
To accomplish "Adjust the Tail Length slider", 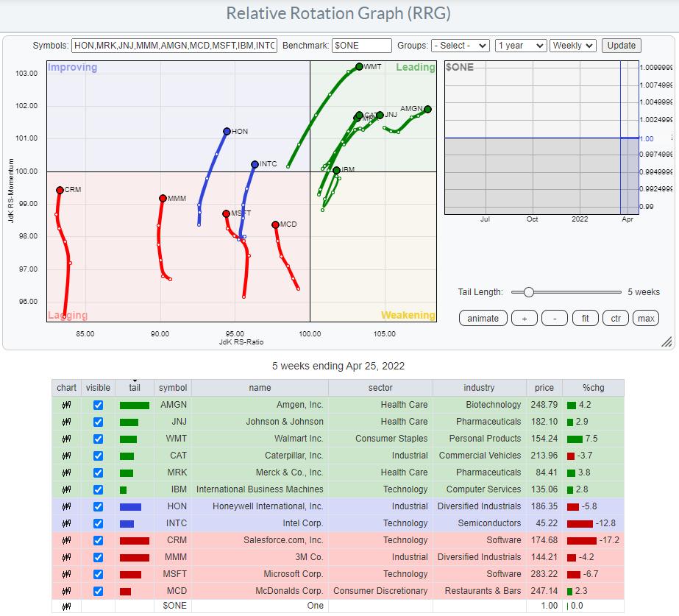I will pos(527,292).
